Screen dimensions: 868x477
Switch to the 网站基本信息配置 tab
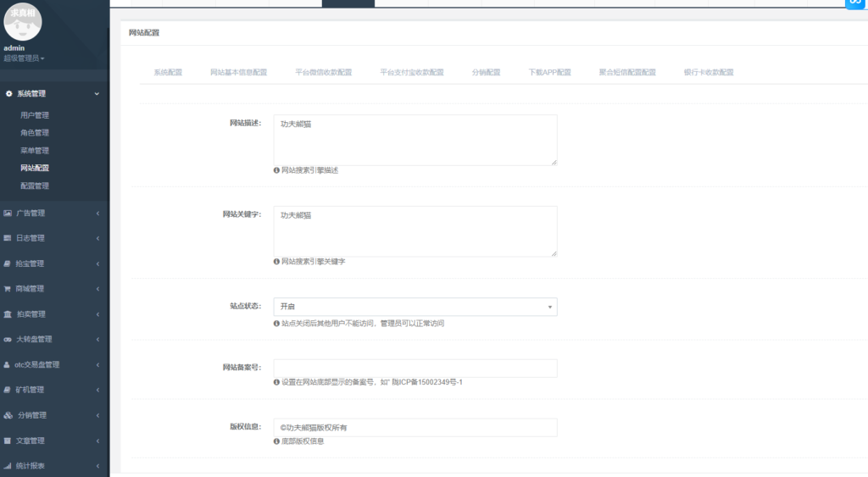[x=238, y=73]
